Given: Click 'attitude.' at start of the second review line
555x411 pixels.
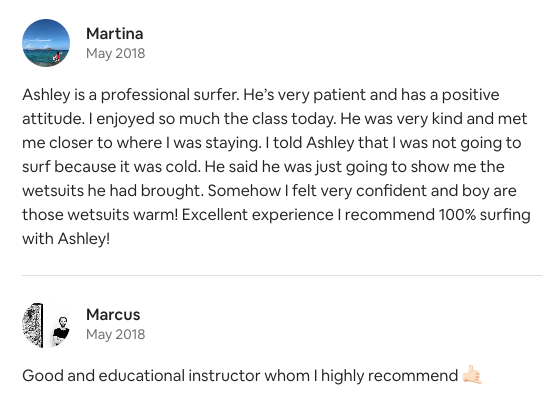Looking at the screenshot, I should coord(53,119).
